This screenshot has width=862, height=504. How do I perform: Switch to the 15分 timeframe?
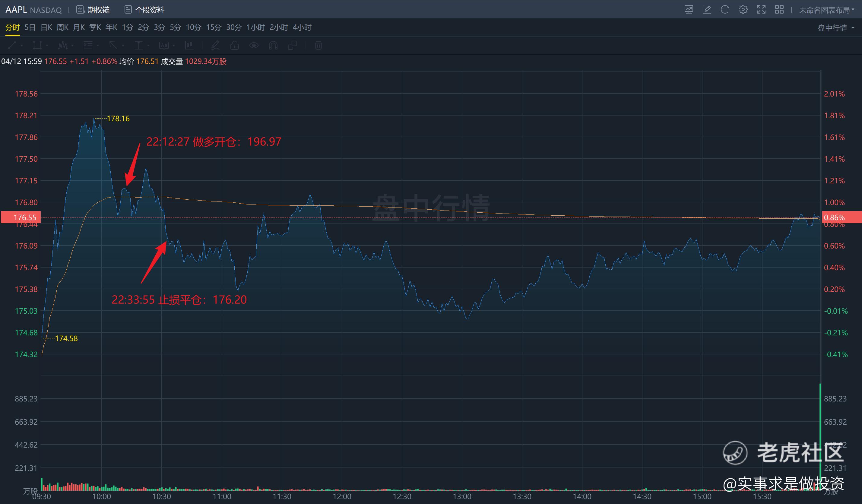[214, 27]
